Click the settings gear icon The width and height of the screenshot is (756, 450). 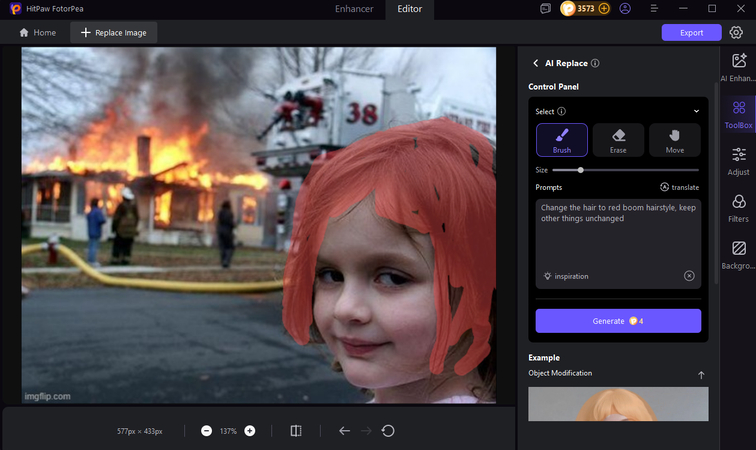tap(736, 32)
